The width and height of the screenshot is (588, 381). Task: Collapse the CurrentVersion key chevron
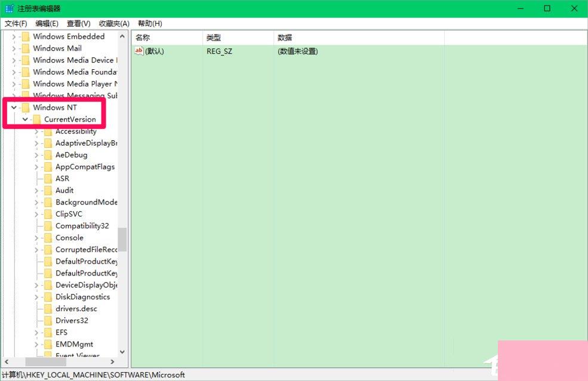(x=25, y=119)
